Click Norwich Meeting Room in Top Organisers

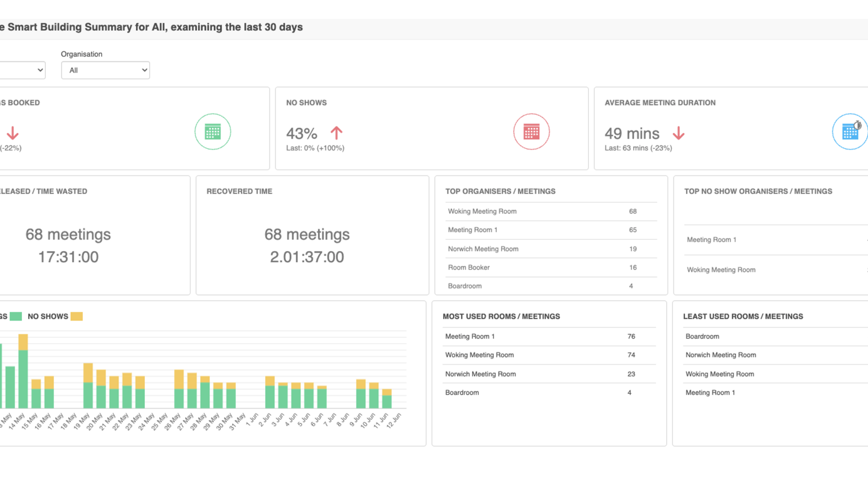[x=483, y=249]
